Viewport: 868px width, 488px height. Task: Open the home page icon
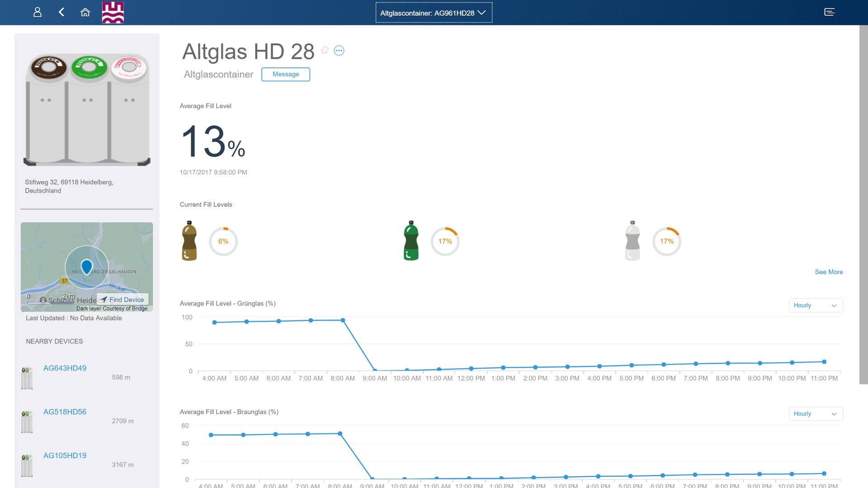85,12
